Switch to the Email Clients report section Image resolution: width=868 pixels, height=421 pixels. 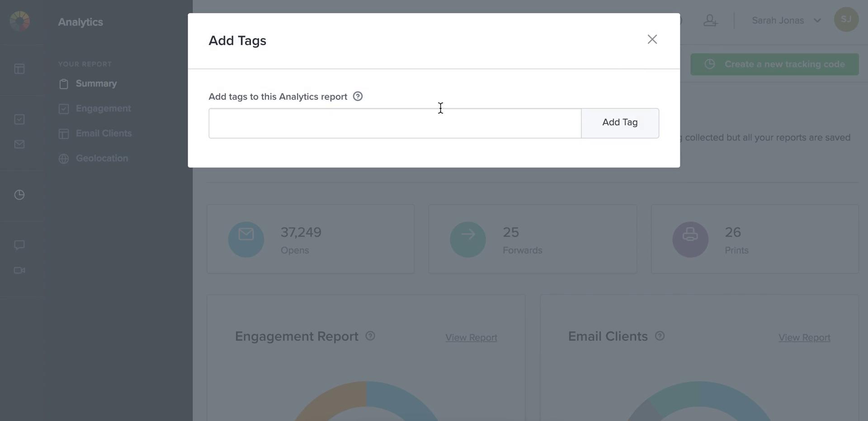click(104, 133)
